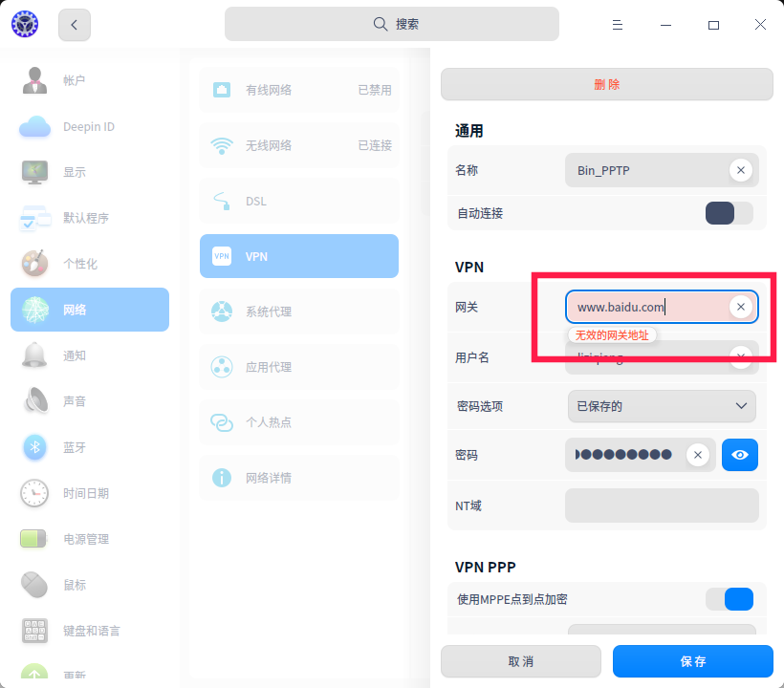The image size is (784, 688).
Task: Open the 密码选项 dropdown
Action: coord(662,406)
